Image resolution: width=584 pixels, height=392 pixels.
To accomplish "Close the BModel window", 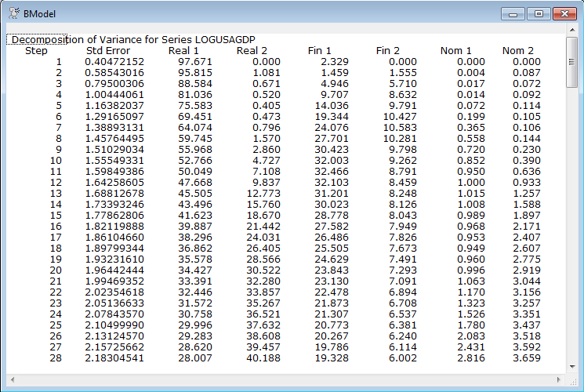I will pos(564,14).
